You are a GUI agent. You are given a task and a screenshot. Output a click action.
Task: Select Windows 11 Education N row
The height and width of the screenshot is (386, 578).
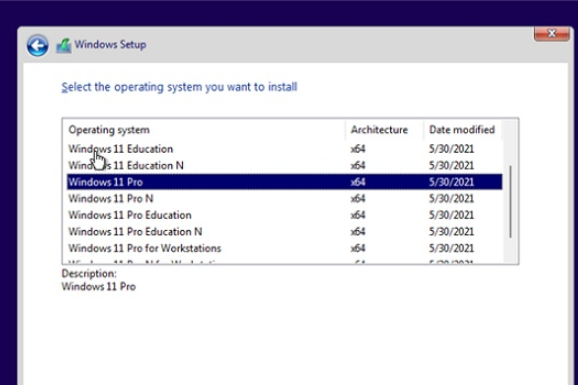(x=285, y=166)
